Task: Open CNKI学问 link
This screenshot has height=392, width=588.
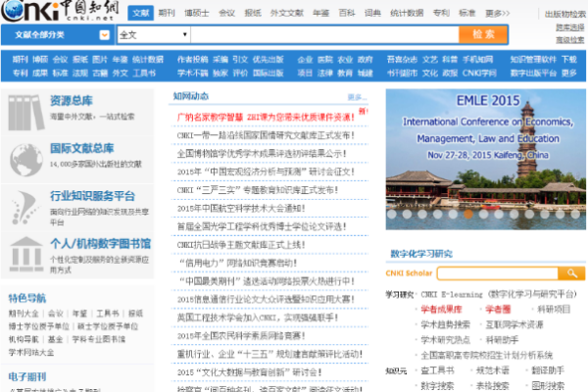Action: coord(479,73)
